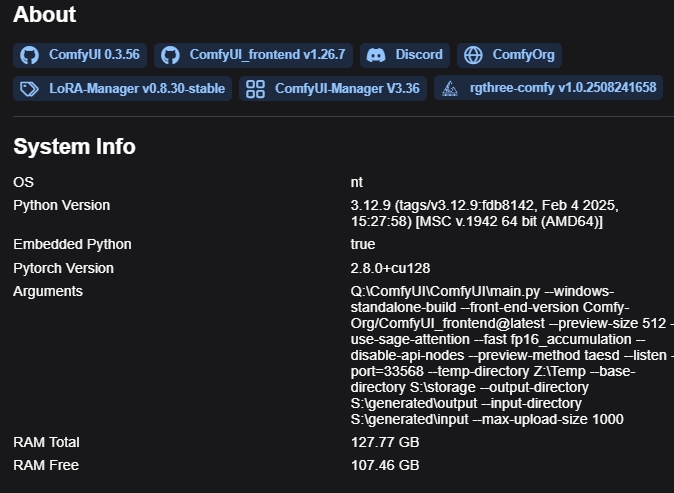Select the About heading
Image resolution: width=674 pixels, height=493 pixels.
coord(45,15)
